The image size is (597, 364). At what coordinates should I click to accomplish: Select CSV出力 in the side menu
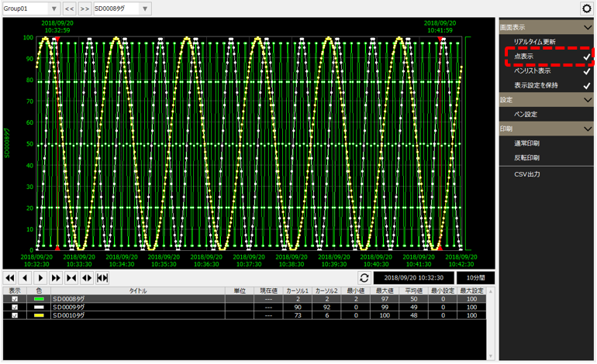click(526, 174)
